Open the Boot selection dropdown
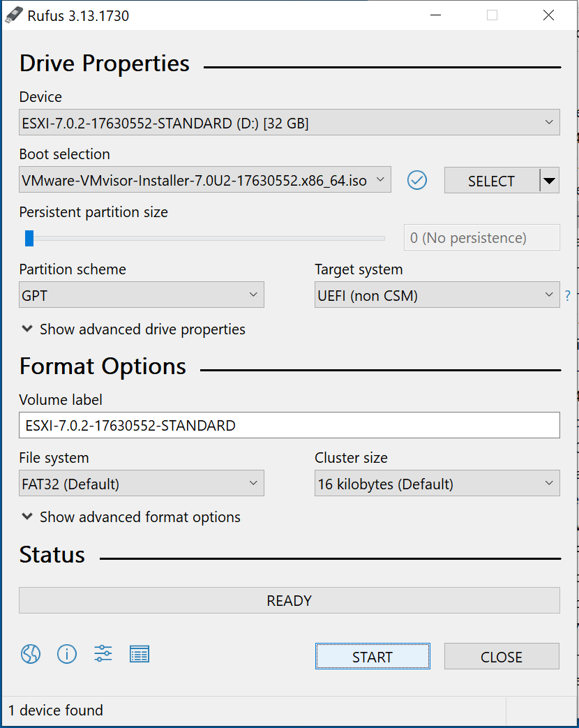Screen dimensions: 579x728 click(204, 180)
